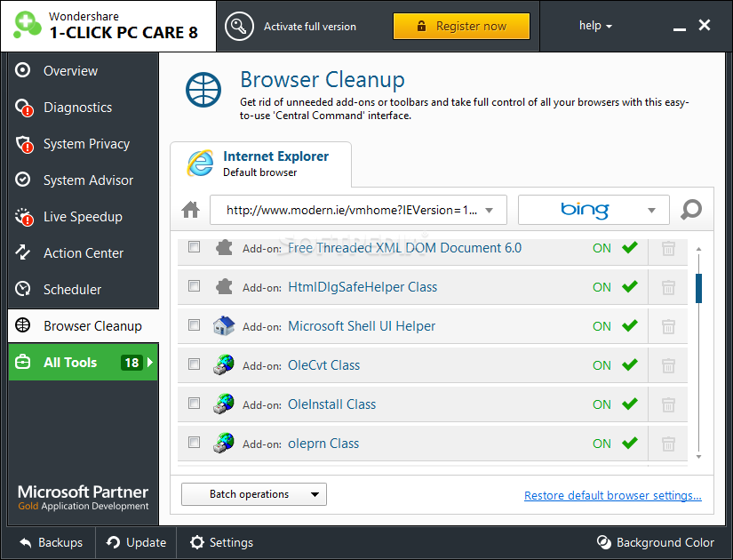Click the Browser Cleanup globe header icon
The height and width of the screenshot is (560, 733).
pos(203,90)
